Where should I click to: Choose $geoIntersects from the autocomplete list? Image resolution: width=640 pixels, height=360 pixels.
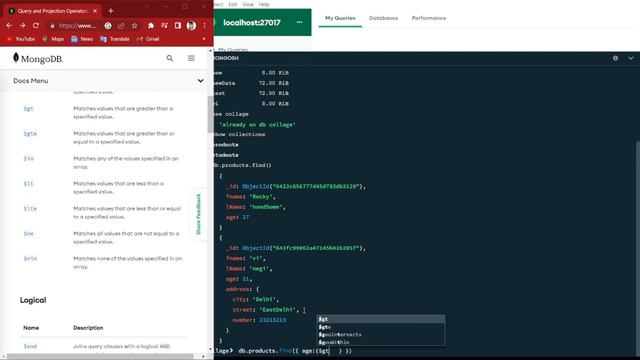tap(381, 334)
